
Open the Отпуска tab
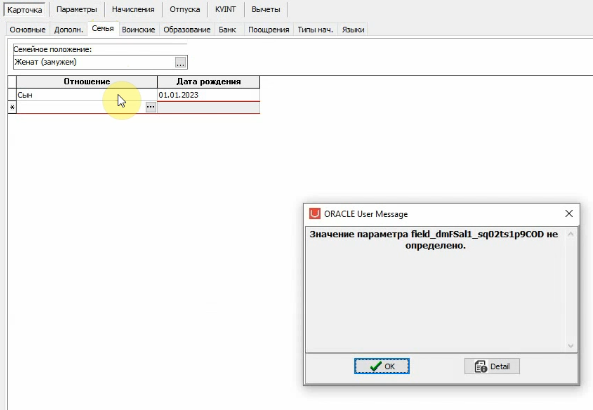(185, 9)
